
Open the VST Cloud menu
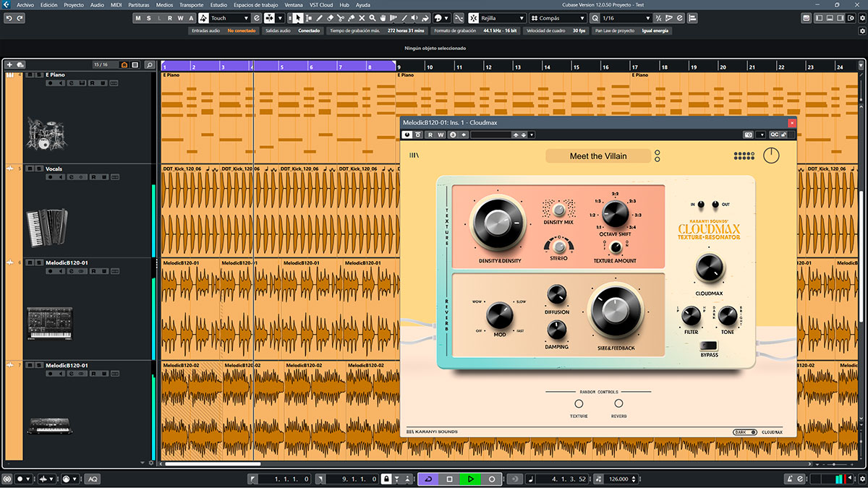[321, 4]
